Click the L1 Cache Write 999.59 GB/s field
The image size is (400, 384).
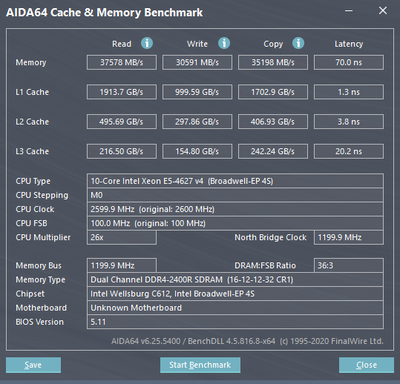coord(197,92)
